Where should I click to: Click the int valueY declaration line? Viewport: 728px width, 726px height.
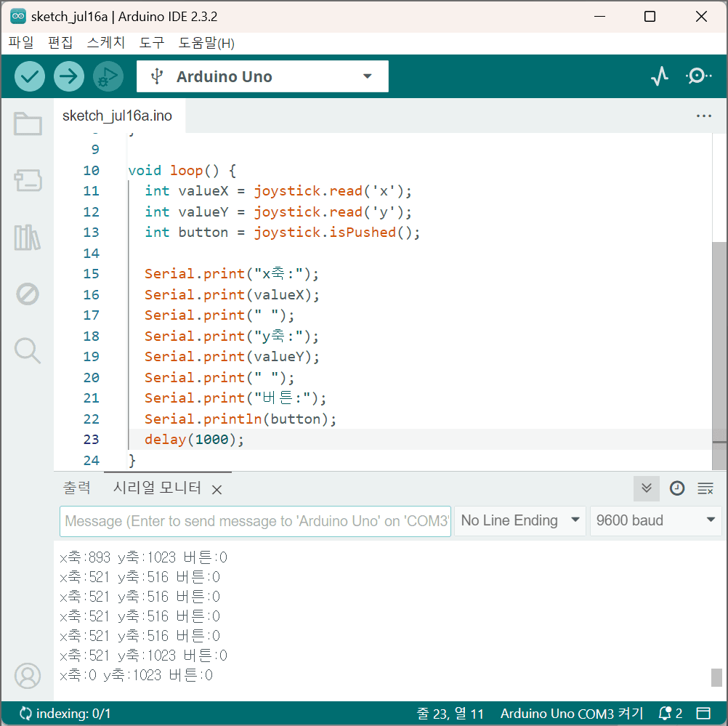click(278, 211)
